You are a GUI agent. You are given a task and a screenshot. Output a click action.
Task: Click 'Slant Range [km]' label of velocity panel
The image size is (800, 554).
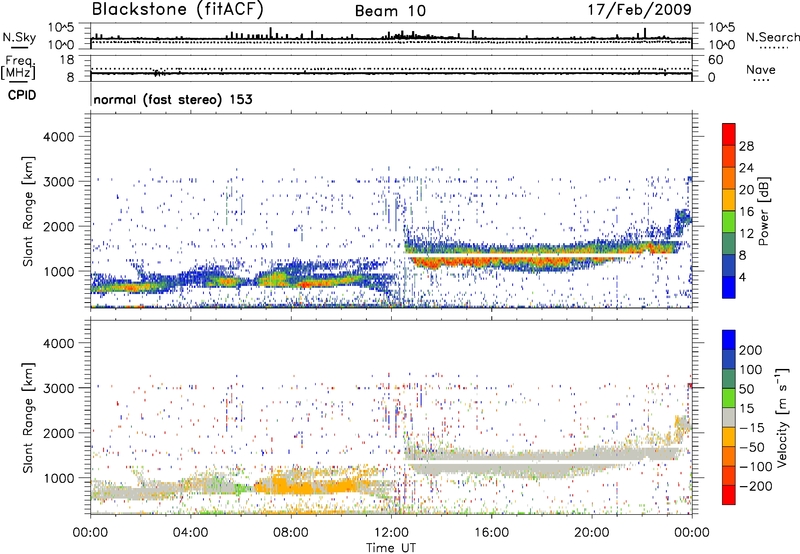click(28, 417)
